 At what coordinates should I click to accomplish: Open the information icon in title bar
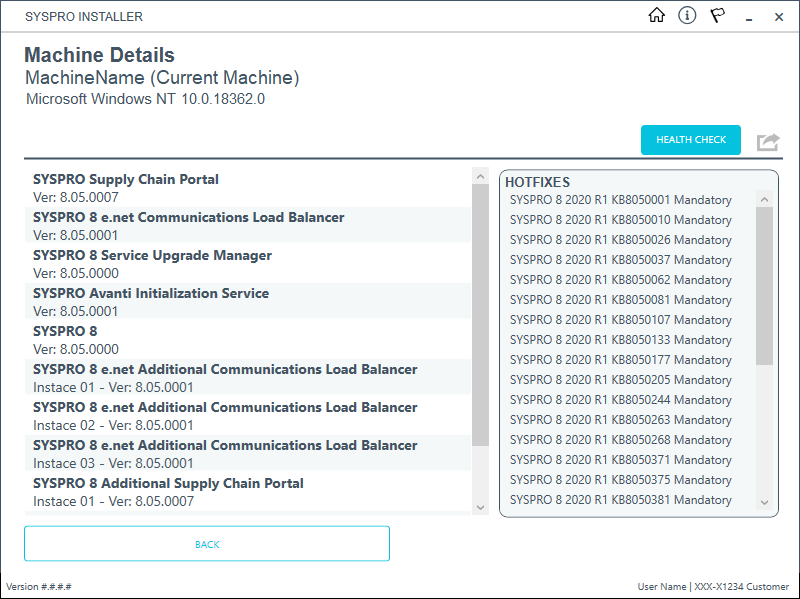coord(686,16)
